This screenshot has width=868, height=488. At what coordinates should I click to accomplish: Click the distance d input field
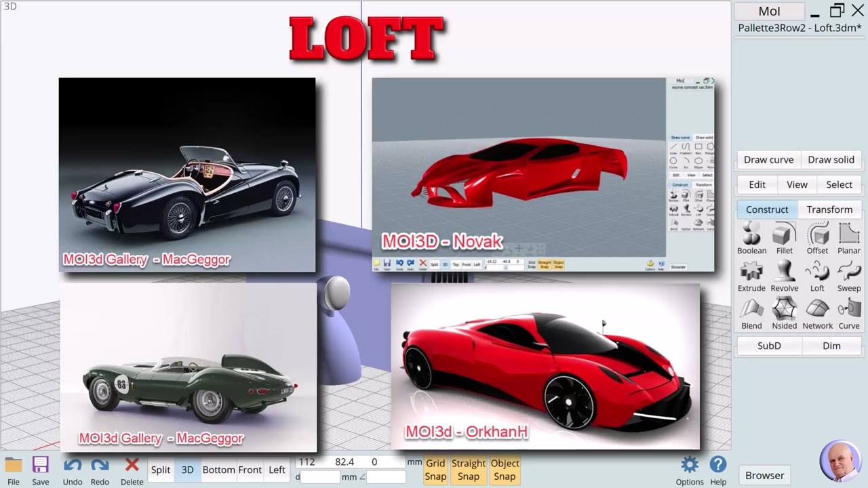[319, 477]
